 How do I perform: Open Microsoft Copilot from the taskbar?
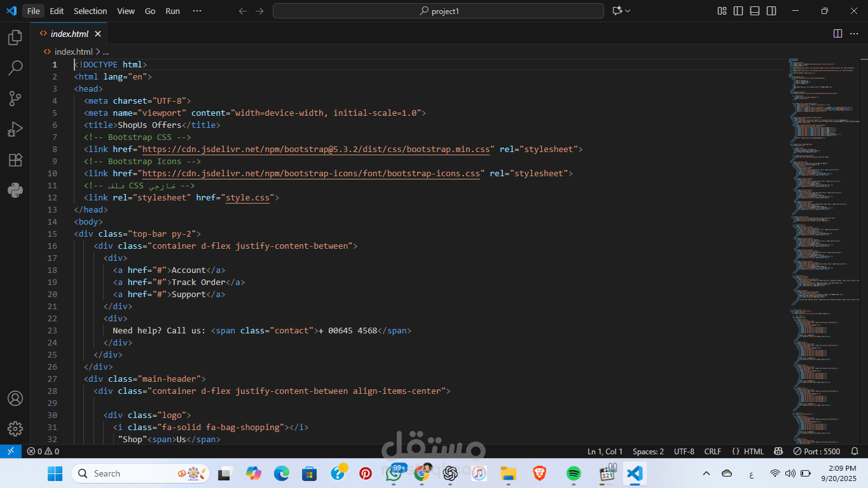point(254,473)
